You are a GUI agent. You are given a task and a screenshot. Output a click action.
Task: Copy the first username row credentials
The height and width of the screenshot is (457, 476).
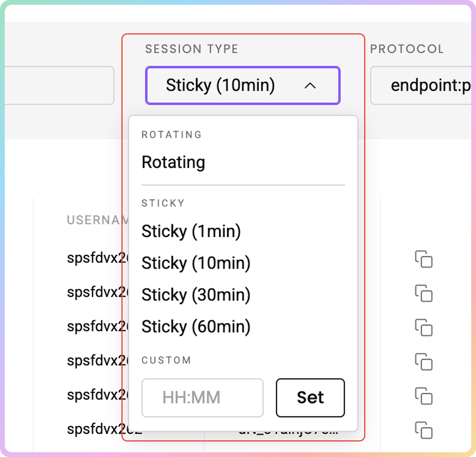click(424, 259)
